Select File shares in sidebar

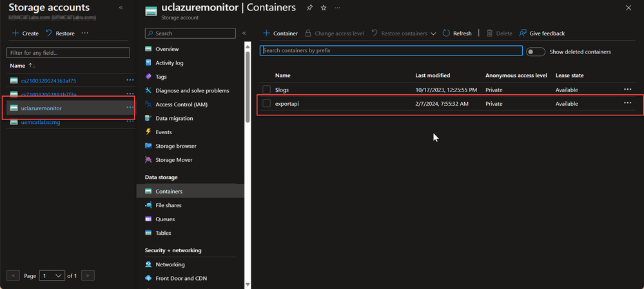tap(168, 205)
